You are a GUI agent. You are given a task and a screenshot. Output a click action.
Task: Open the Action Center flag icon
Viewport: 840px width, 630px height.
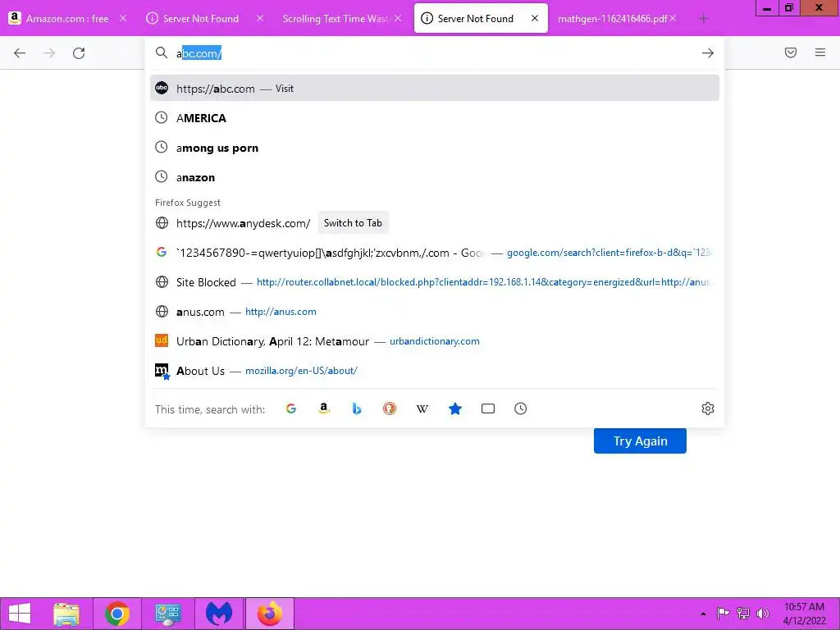click(x=724, y=614)
